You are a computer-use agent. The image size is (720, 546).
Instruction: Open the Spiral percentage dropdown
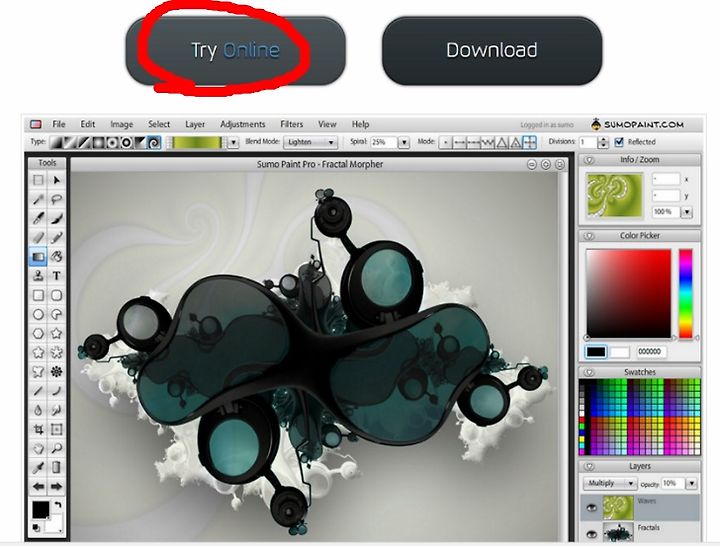[404, 142]
